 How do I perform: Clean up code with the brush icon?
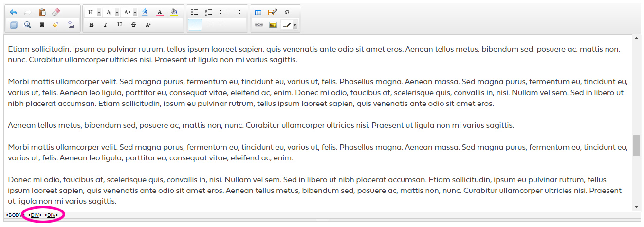[x=55, y=25]
